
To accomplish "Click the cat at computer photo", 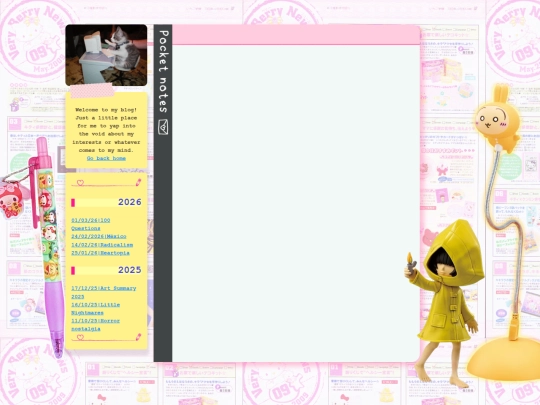I will click(x=106, y=55).
